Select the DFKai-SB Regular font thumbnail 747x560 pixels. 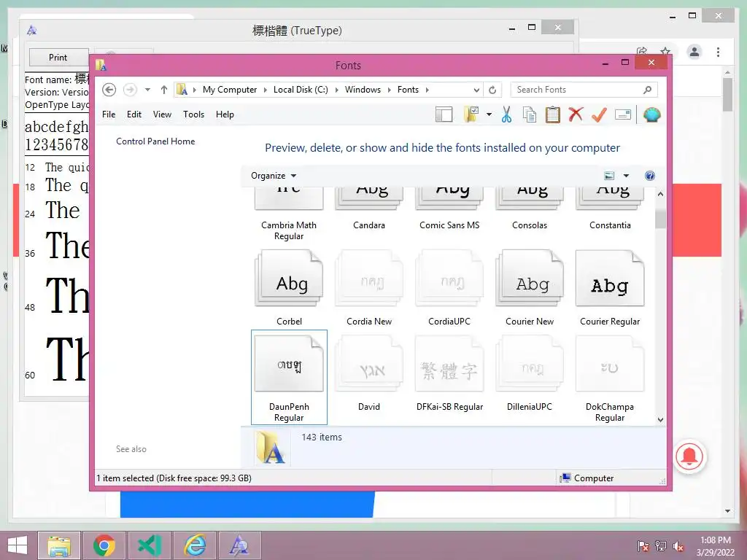[449, 365]
